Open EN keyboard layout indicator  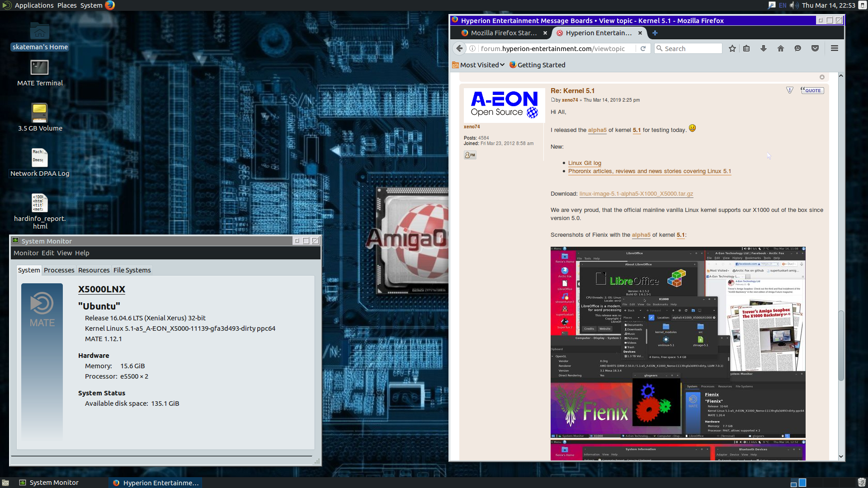(783, 5)
